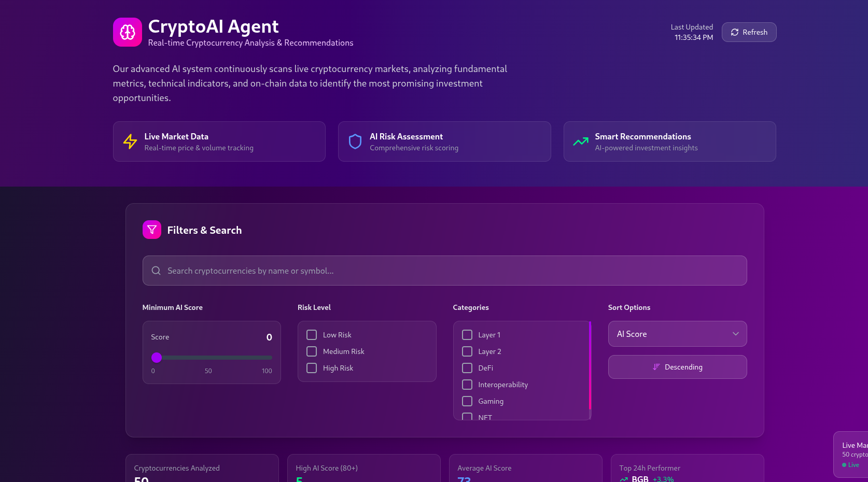Click the Filters & Search funnel icon

(x=151, y=229)
